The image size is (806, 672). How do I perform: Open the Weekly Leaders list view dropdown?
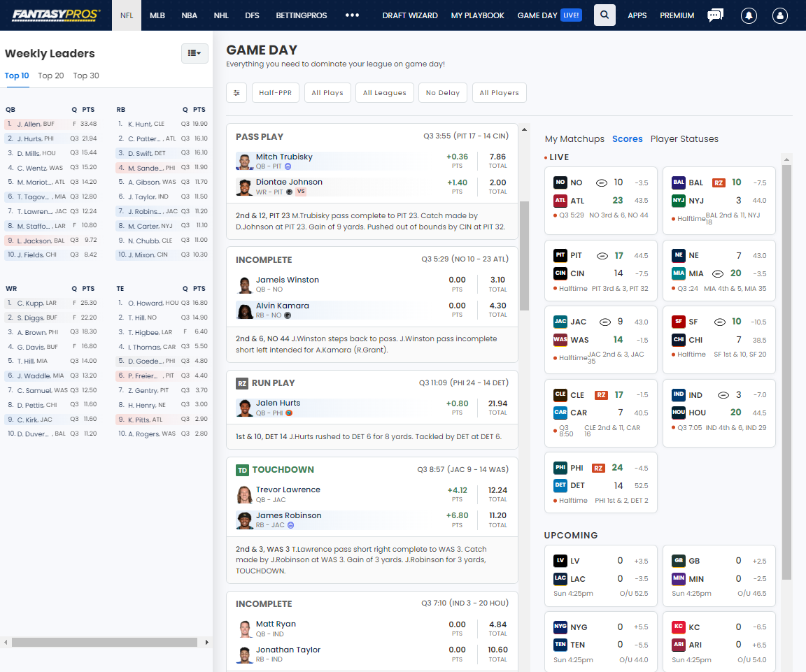tap(195, 53)
